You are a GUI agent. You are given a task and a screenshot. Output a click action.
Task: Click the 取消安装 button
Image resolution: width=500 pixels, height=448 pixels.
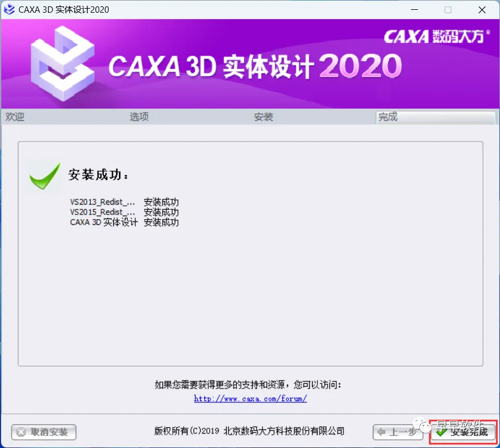point(44,432)
